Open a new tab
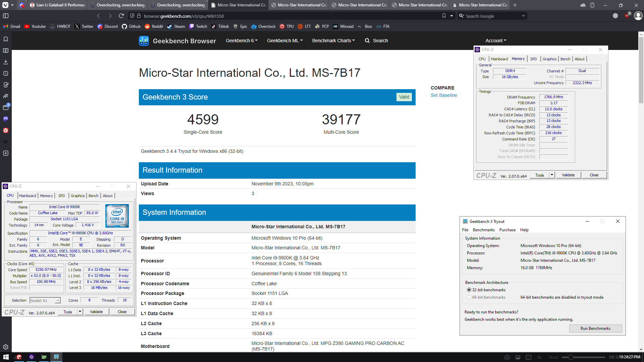 click(515, 5)
